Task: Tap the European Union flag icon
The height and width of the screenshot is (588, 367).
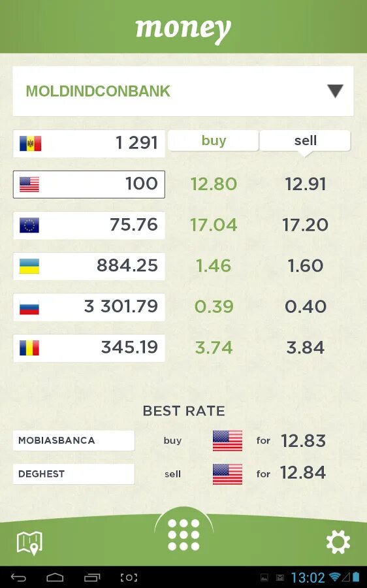Action: pyautogui.click(x=29, y=225)
